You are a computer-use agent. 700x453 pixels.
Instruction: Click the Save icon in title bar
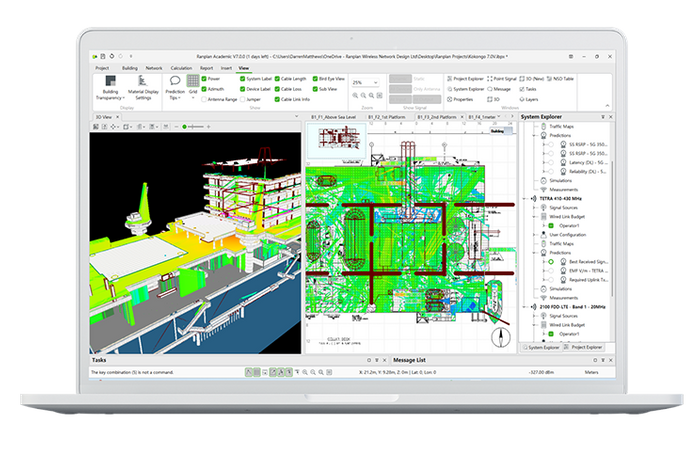pyautogui.click(x=103, y=56)
